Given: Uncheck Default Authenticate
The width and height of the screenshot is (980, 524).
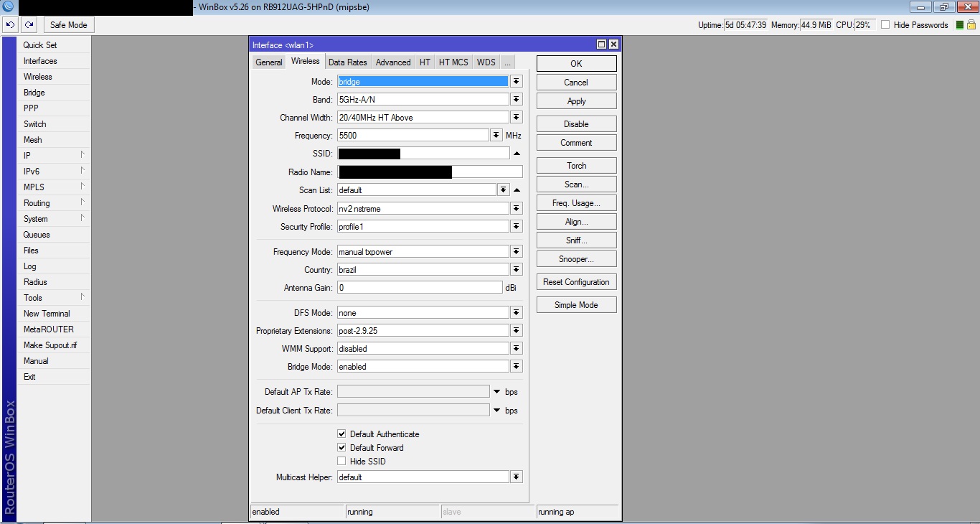Looking at the screenshot, I should (341, 434).
